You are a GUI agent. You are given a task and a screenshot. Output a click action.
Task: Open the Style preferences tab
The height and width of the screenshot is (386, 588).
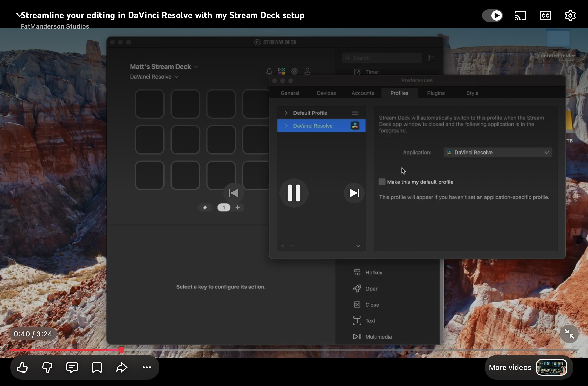coord(472,93)
